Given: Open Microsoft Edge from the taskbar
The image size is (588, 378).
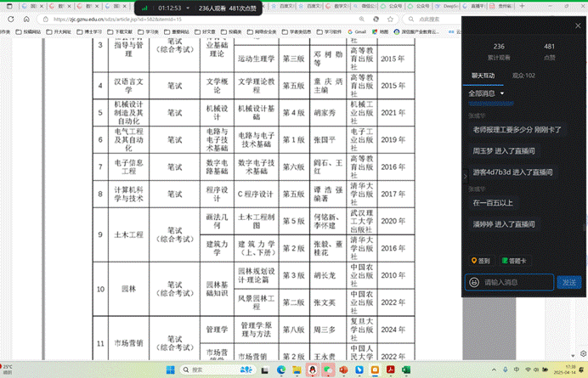Looking at the screenshot, I should click(x=281, y=370).
